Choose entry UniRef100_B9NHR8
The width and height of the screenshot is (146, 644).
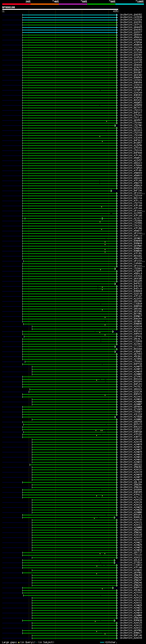click(131, 241)
